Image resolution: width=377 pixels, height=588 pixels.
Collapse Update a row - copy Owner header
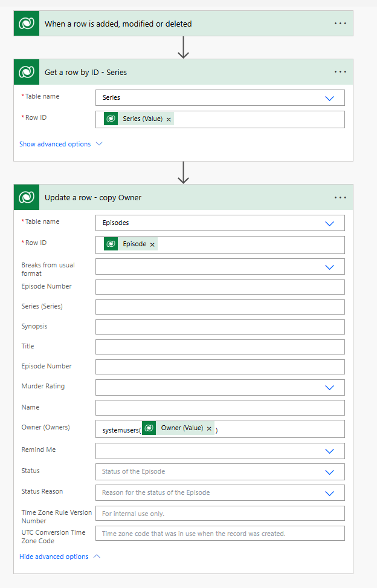pyautogui.click(x=184, y=197)
